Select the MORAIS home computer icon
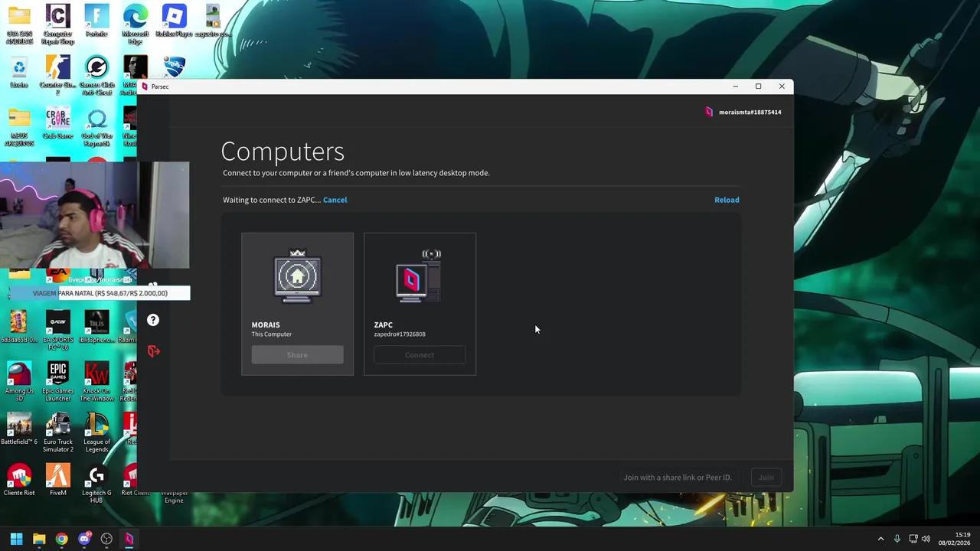This screenshot has width=980, height=551. coord(297,275)
